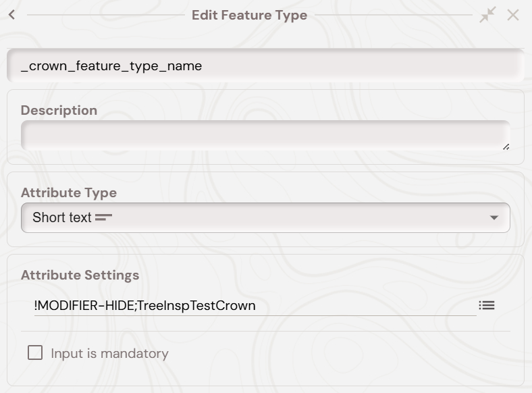
Task: Open the Short text combo box
Action: click(x=265, y=217)
